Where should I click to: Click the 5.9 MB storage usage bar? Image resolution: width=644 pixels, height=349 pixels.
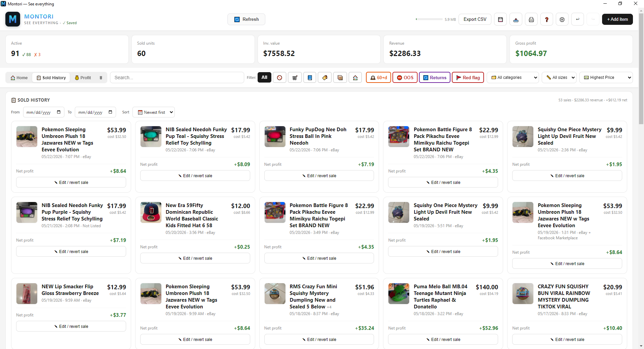click(429, 19)
